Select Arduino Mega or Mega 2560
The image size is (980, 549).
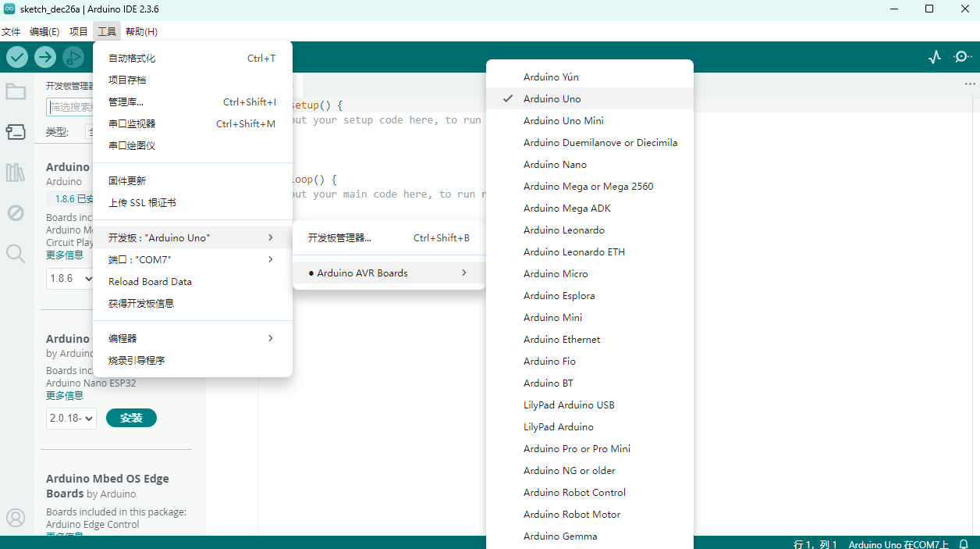pos(590,186)
